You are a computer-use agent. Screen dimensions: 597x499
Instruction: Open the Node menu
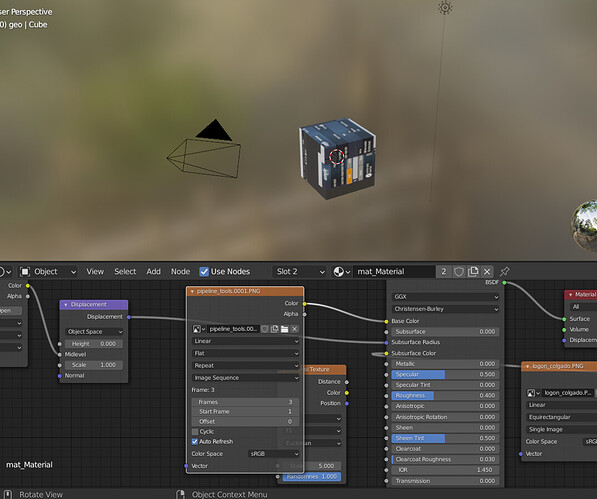pyautogui.click(x=180, y=271)
